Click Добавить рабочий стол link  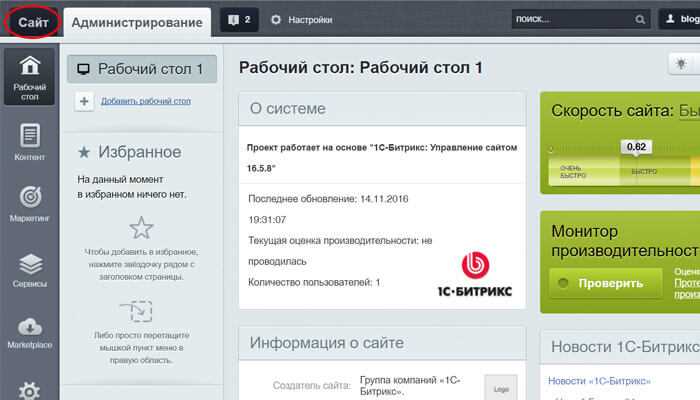(x=146, y=101)
